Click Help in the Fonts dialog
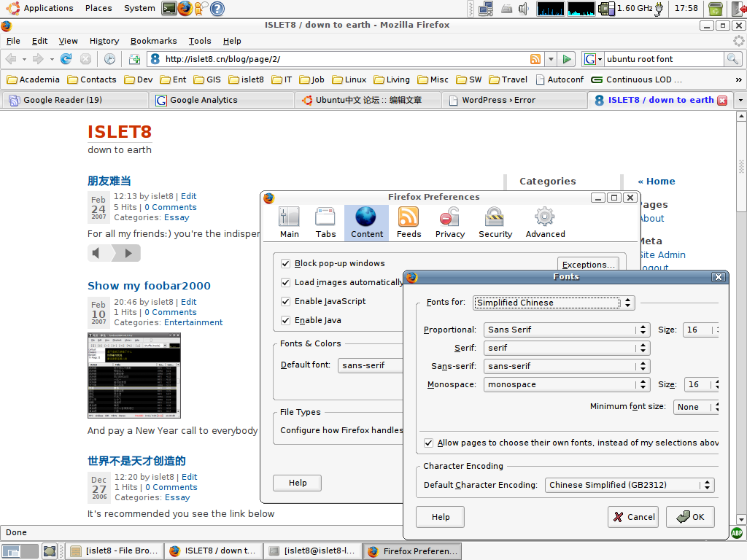 [440, 517]
